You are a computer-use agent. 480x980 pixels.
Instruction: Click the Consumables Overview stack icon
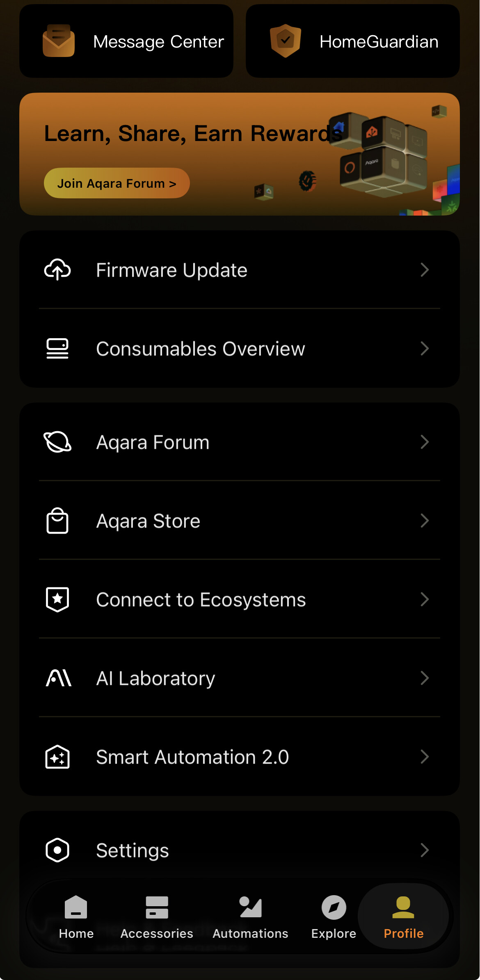click(x=57, y=349)
